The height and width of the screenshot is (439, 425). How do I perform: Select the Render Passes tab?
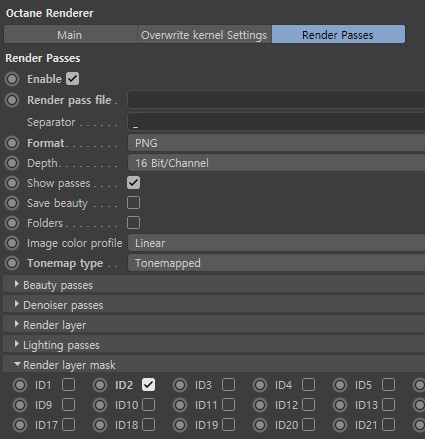click(x=338, y=35)
